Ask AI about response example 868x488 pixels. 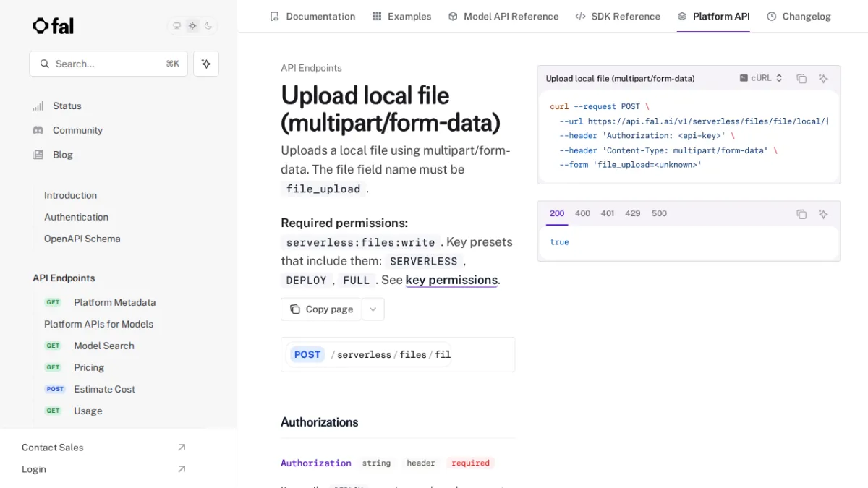823,214
